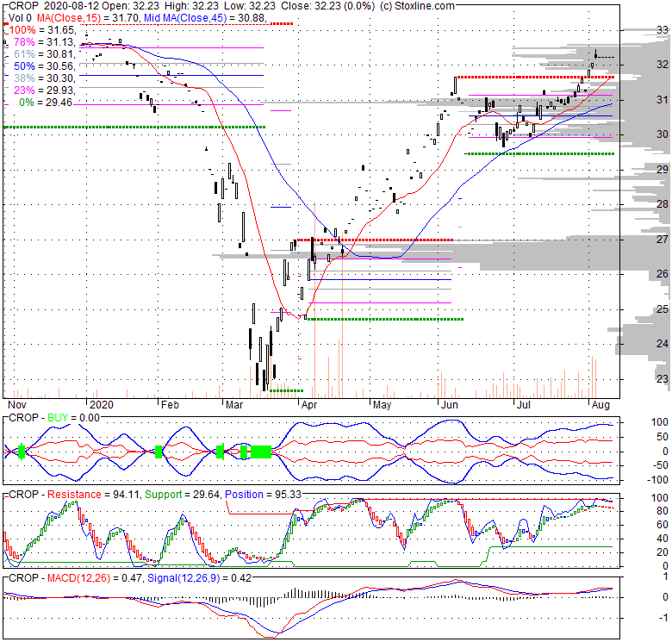Viewport: 672px width, 642px height.
Task: Click the 30 price axis label
Action: [663, 134]
